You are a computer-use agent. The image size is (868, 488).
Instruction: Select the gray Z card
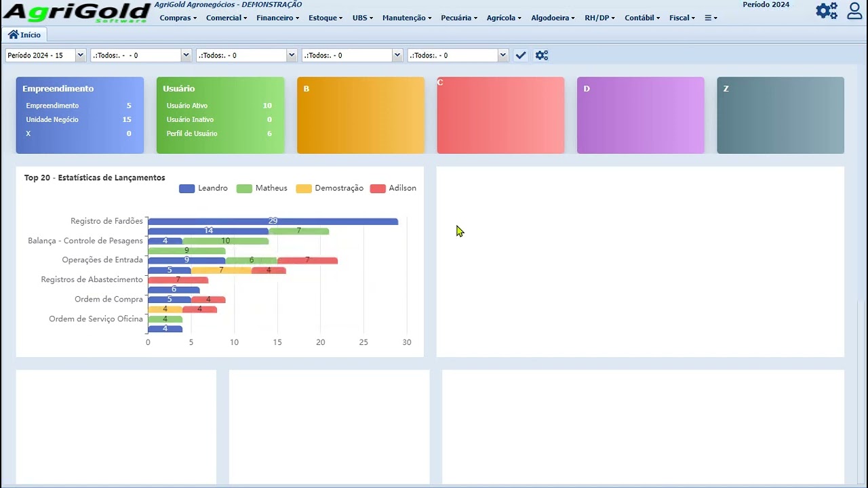point(781,115)
